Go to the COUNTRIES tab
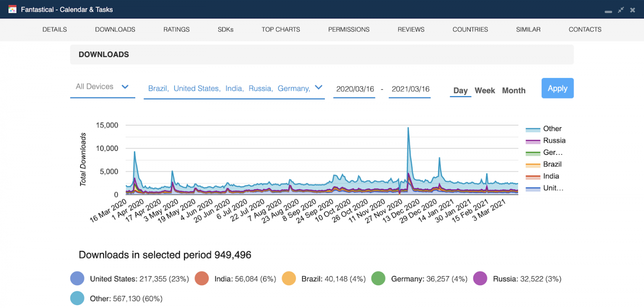Viewport: 644px width, 308px height. (x=470, y=29)
